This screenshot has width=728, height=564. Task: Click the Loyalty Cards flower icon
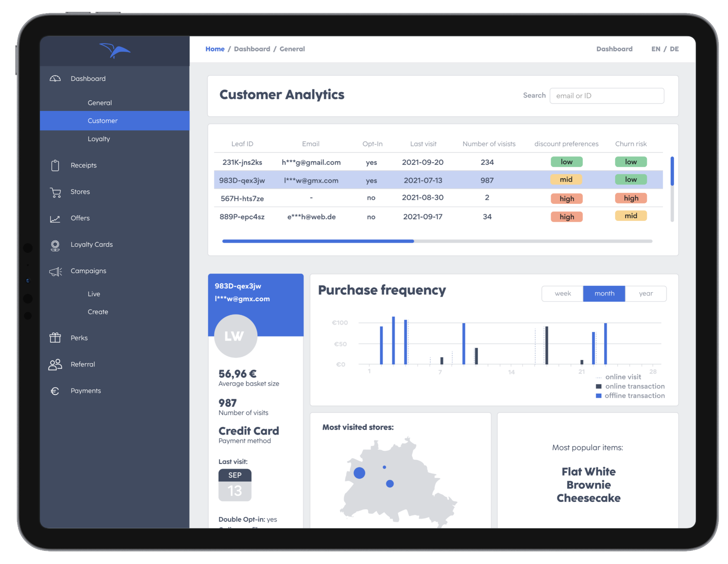click(x=55, y=245)
